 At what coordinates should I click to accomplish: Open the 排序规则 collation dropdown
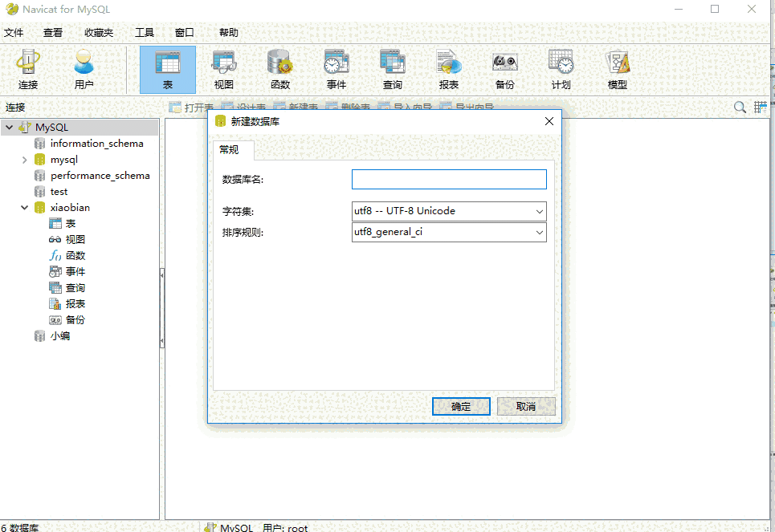tap(538, 232)
